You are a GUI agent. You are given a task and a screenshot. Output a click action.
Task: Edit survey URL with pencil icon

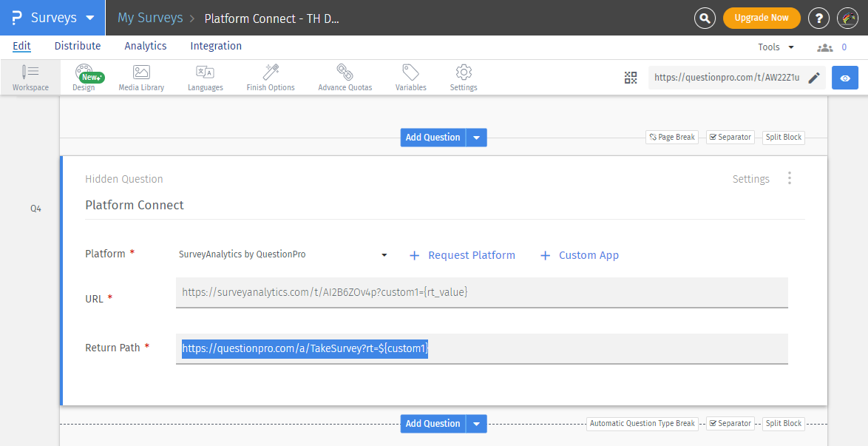pyautogui.click(x=814, y=78)
